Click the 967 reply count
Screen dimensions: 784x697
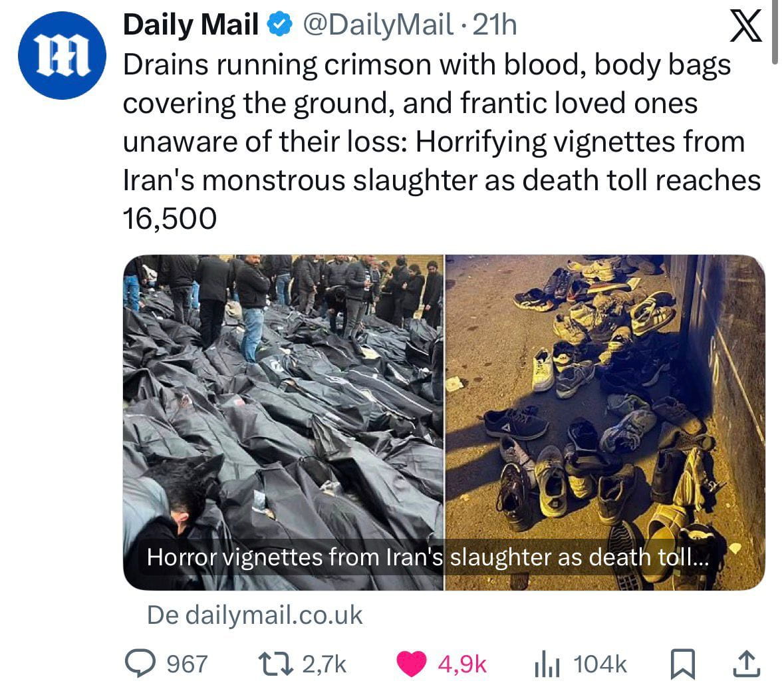pos(187,664)
